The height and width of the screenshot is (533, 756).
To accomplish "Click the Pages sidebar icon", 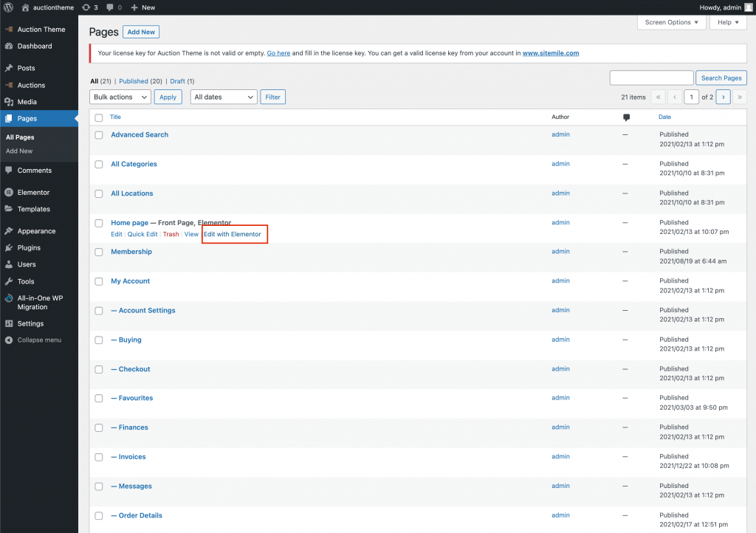I will (9, 119).
